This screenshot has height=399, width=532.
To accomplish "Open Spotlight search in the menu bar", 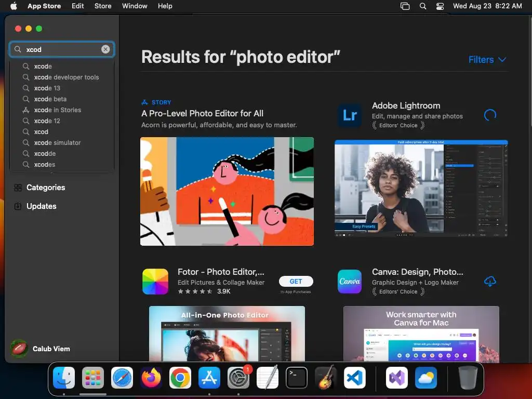I will pyautogui.click(x=423, y=6).
